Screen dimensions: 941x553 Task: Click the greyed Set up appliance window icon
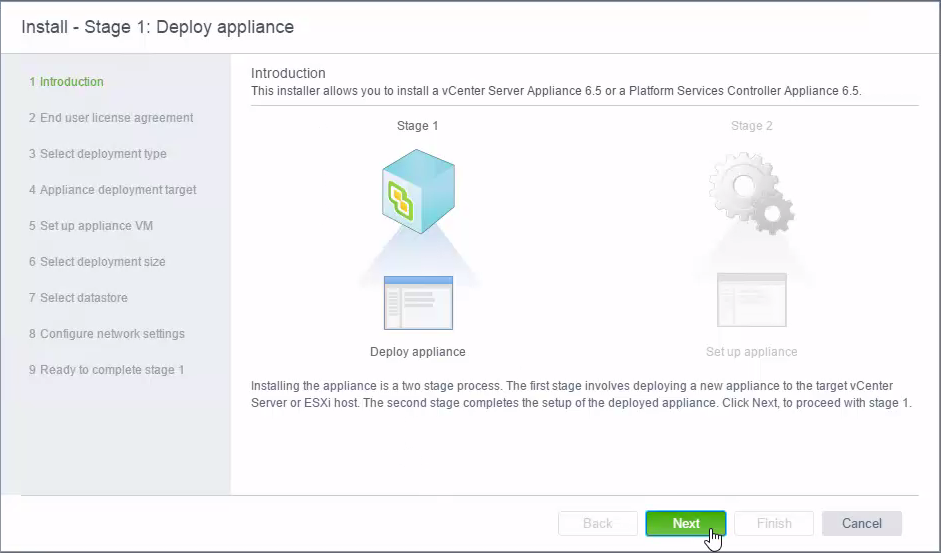point(751,300)
